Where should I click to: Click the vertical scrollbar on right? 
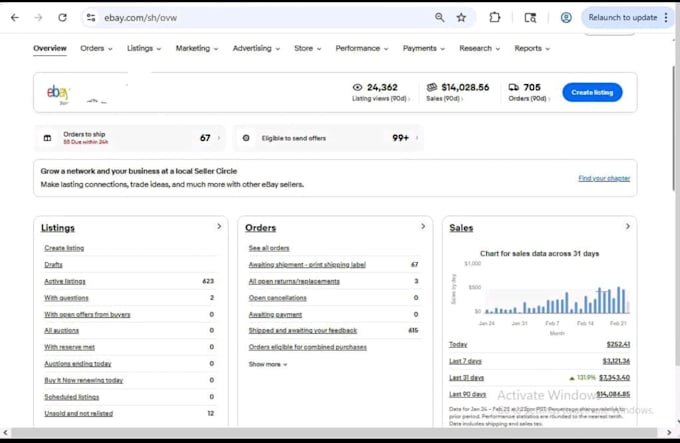coord(675,128)
